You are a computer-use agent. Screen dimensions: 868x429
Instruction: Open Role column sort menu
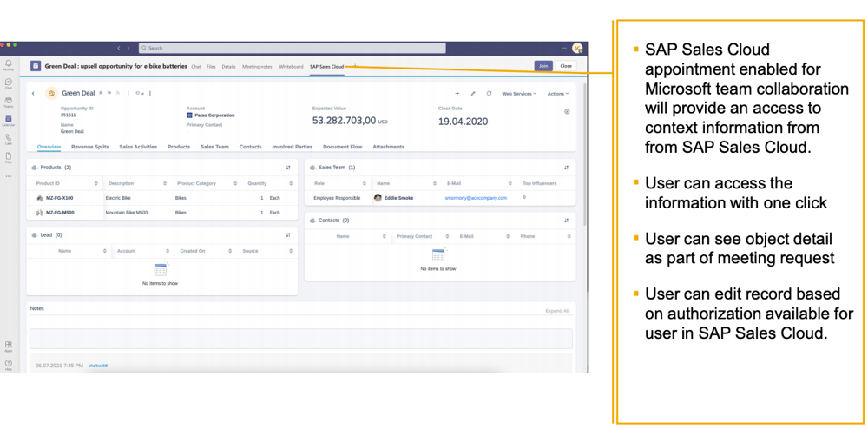(x=365, y=183)
